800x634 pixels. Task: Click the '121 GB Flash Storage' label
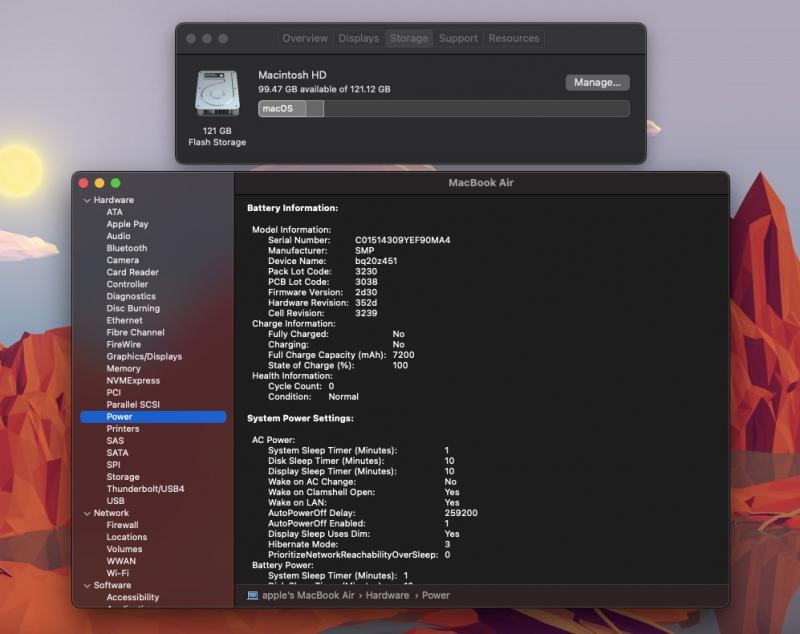pyautogui.click(x=217, y=137)
